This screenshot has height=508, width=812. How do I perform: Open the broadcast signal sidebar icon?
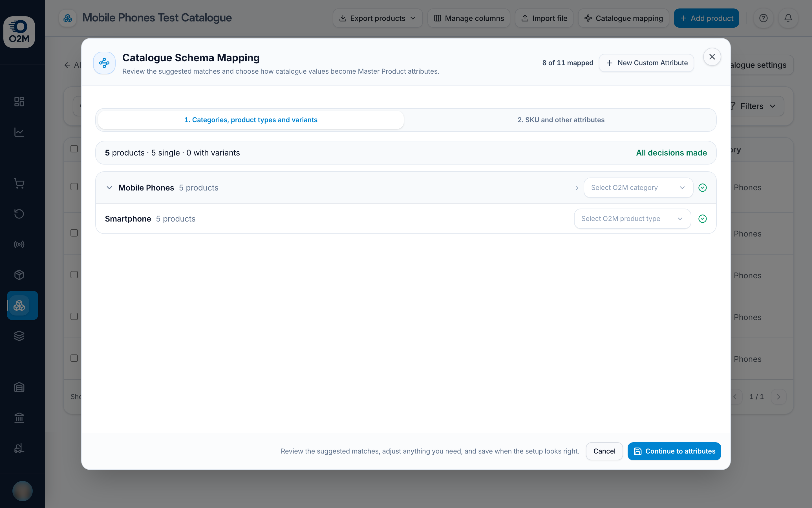(19, 244)
